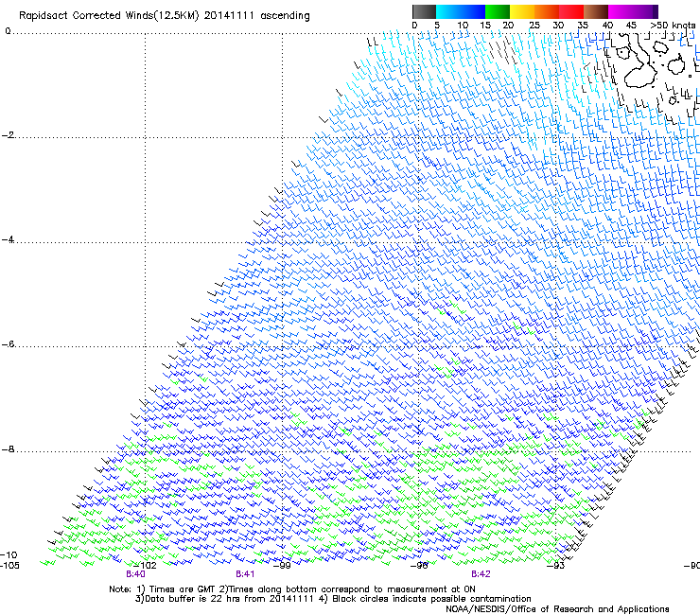Click the latitude label '-6' on left axis
This screenshot has width=700, height=615.
[x=8, y=344]
